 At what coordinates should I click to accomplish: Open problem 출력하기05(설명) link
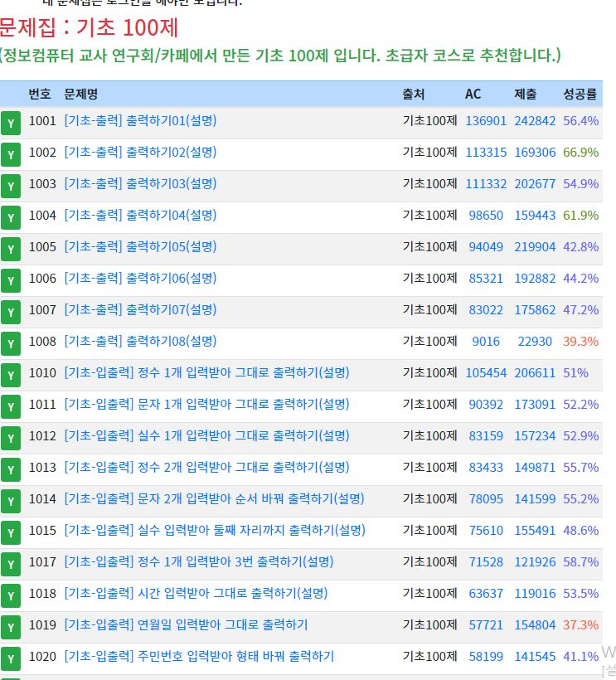(140, 247)
